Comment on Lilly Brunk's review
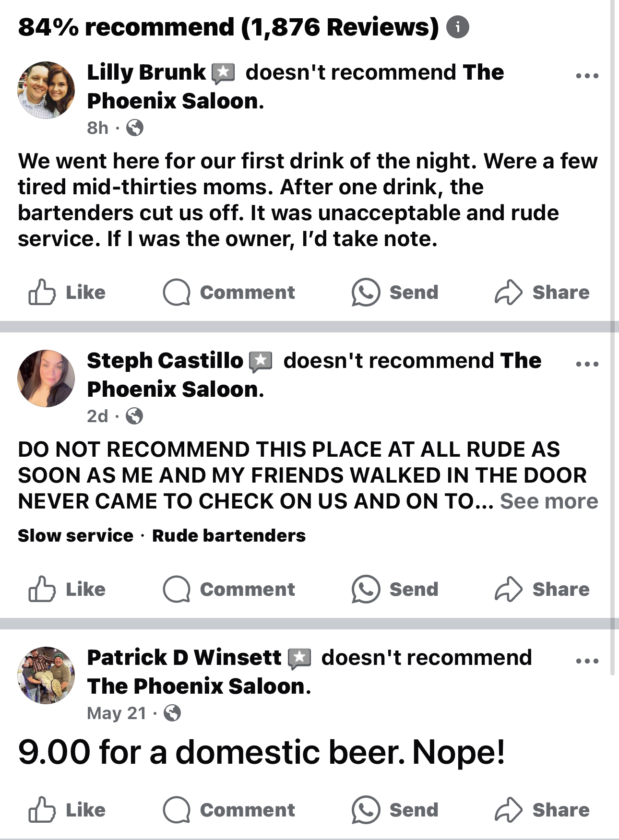619x840 pixels. pyautogui.click(x=229, y=292)
